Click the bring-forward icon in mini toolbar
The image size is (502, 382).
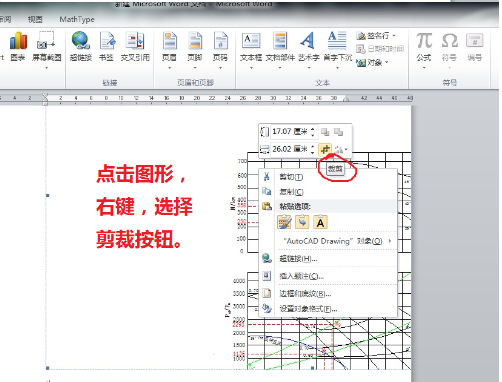click(325, 132)
